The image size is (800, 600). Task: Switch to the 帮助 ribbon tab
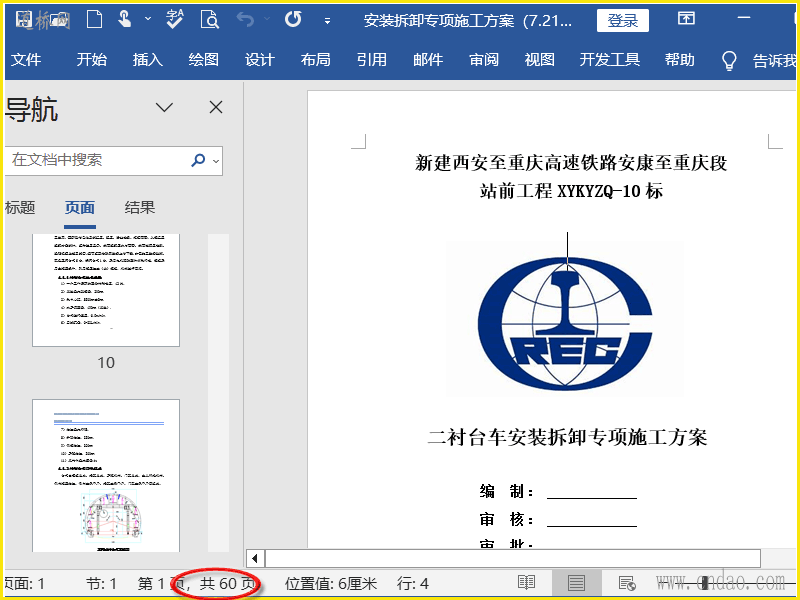point(680,60)
